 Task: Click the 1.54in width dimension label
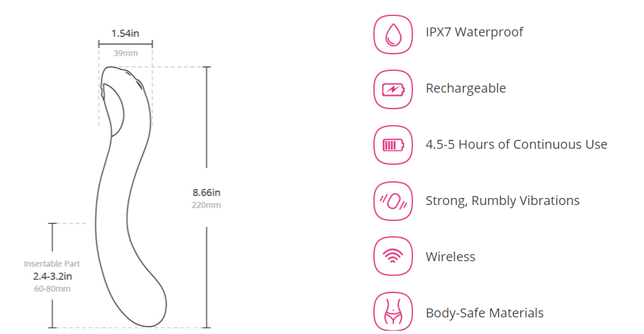pyautogui.click(x=125, y=33)
